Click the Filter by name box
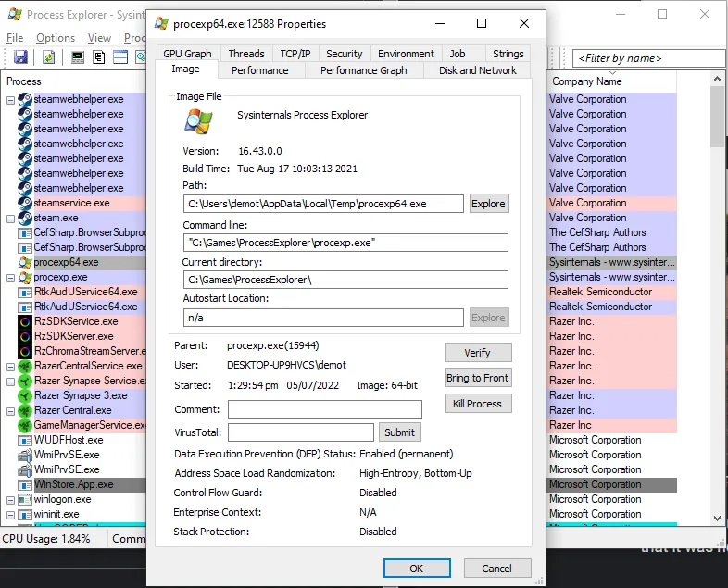 648,58
